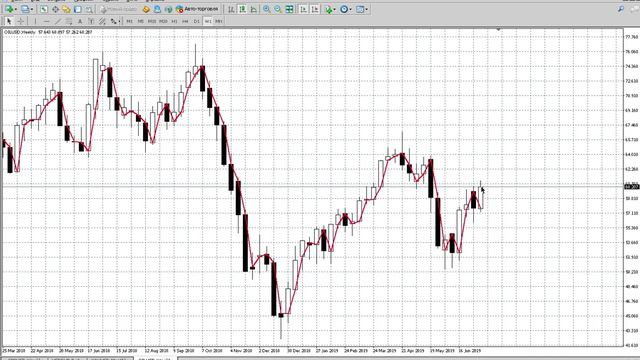Viewport: 640px width, 360px height.
Task: Open the Templates icon
Action: click(360, 9)
